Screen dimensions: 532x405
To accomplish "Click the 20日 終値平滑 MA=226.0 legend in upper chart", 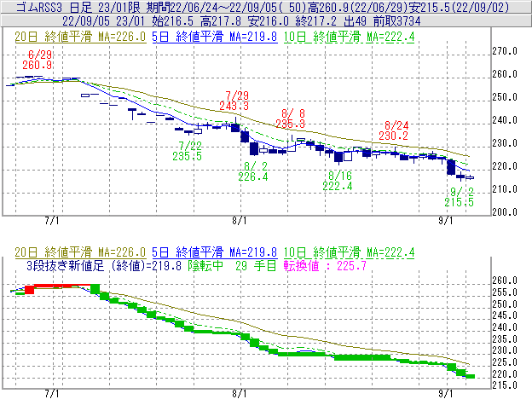I will click(x=80, y=37).
